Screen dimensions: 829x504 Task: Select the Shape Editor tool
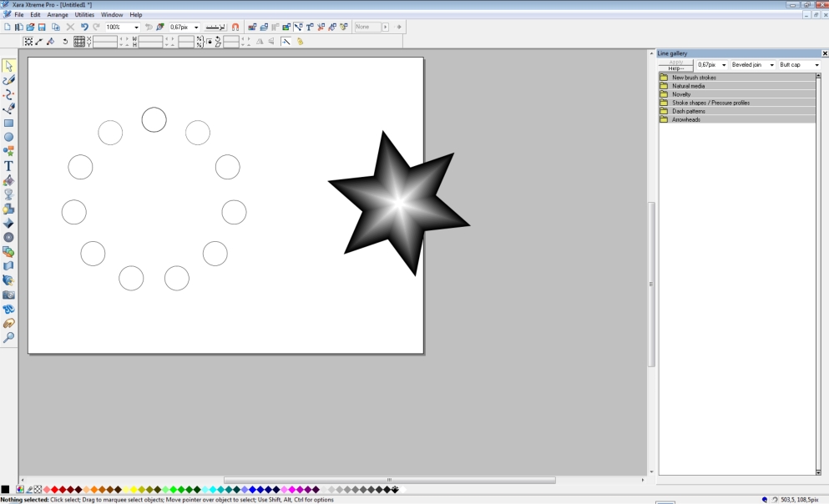tap(8, 94)
